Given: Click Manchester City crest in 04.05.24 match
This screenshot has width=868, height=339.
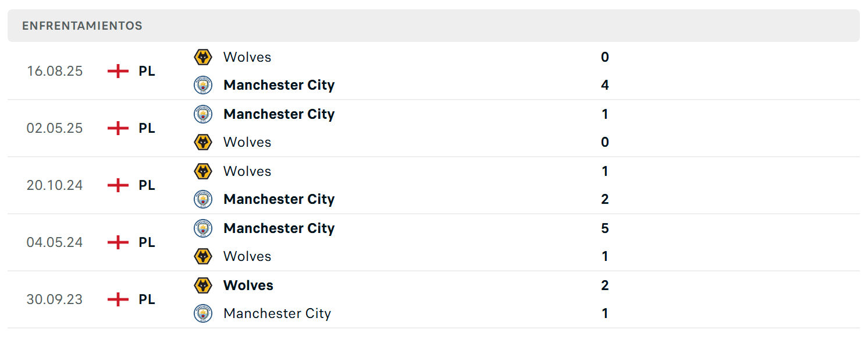Looking at the screenshot, I should point(202,228).
